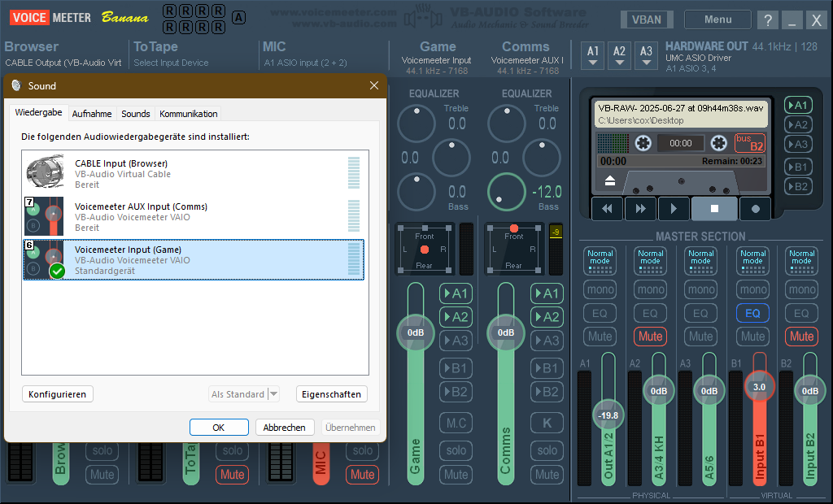Image resolution: width=833 pixels, height=504 pixels.
Task: Unmute the B2 master bus
Action: [x=801, y=337]
